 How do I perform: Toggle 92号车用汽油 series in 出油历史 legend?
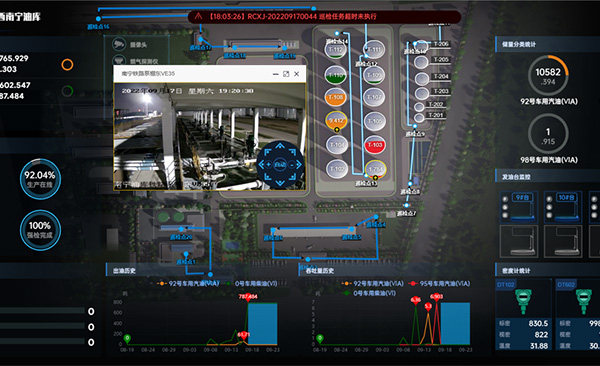[x=188, y=283]
